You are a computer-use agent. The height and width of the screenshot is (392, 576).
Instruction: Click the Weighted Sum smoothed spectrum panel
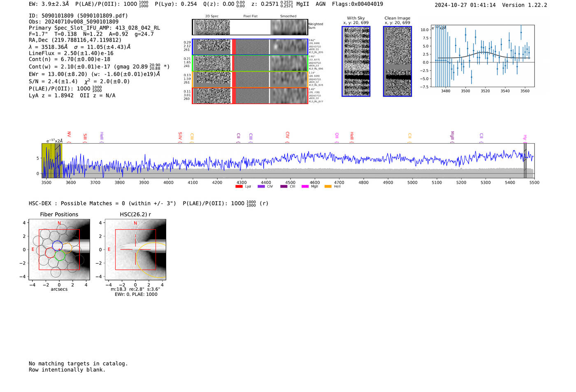(289, 27)
